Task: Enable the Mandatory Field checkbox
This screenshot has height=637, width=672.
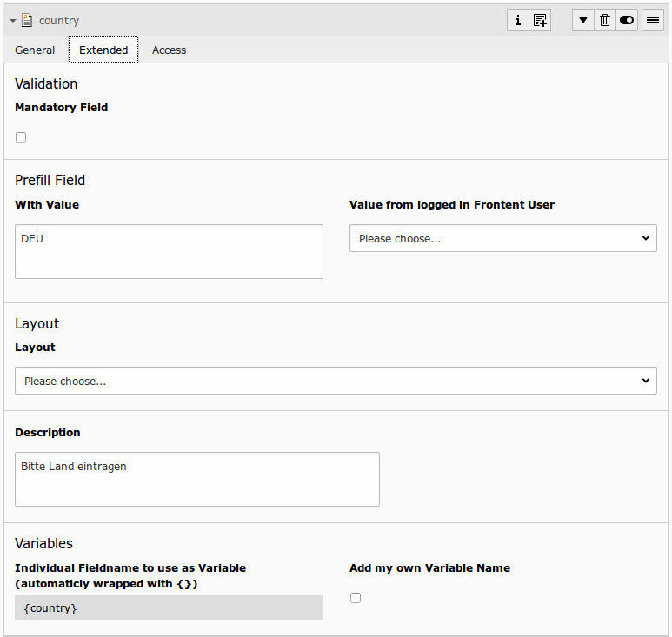Action: 21,137
